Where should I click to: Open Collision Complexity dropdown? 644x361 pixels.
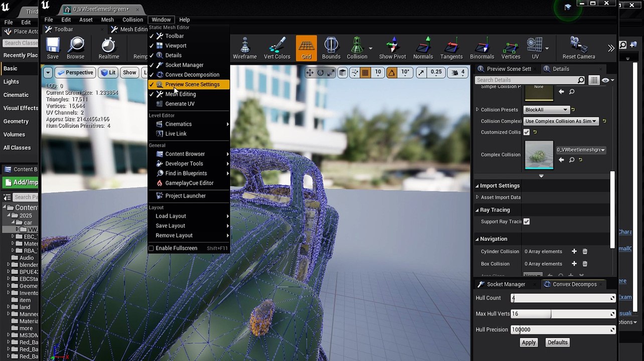(561, 121)
